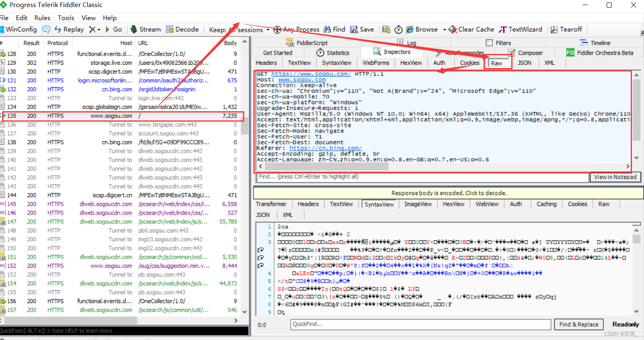Select the response ImageView tab

(x=418, y=204)
